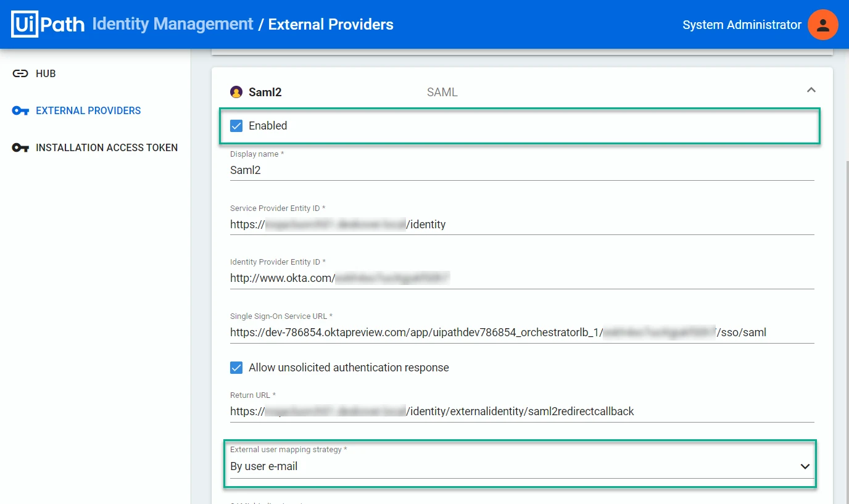Click the External Providers key icon
849x504 pixels.
click(x=20, y=111)
